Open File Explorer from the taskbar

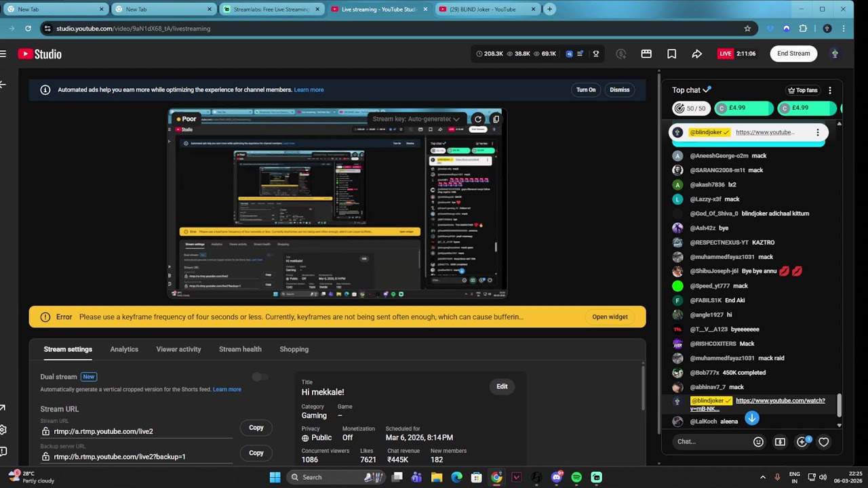(x=437, y=477)
